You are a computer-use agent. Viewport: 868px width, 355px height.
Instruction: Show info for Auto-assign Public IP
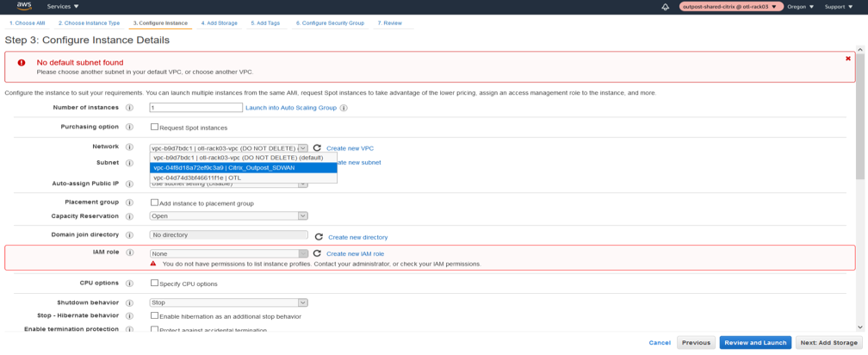[129, 184]
